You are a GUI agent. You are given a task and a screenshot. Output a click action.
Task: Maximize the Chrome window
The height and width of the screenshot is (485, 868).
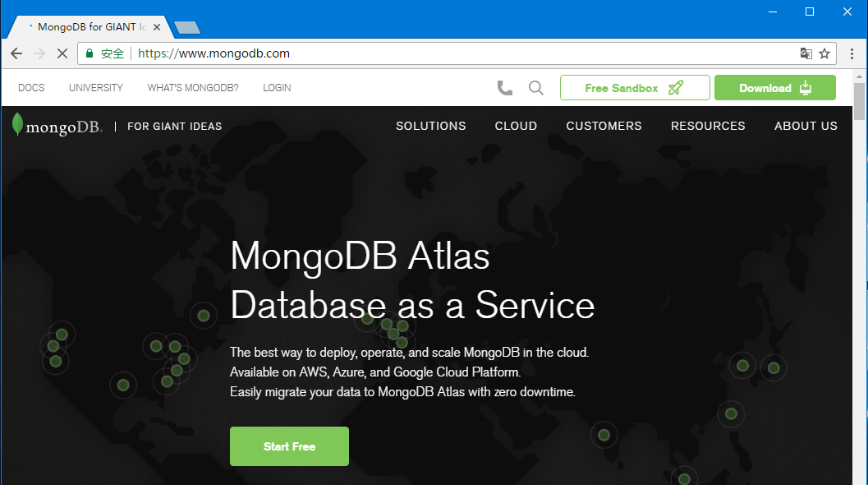tap(810, 12)
